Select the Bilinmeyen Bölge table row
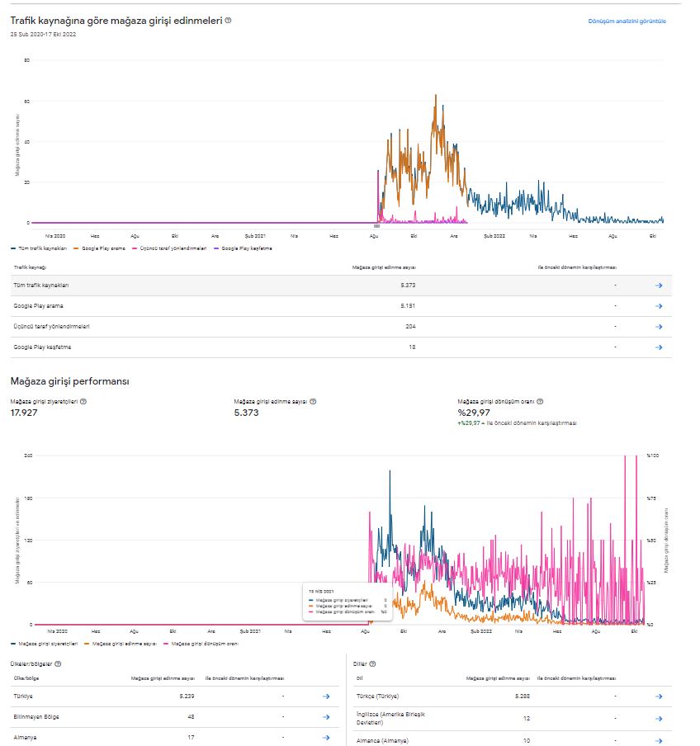700x746 pixels. [175, 717]
